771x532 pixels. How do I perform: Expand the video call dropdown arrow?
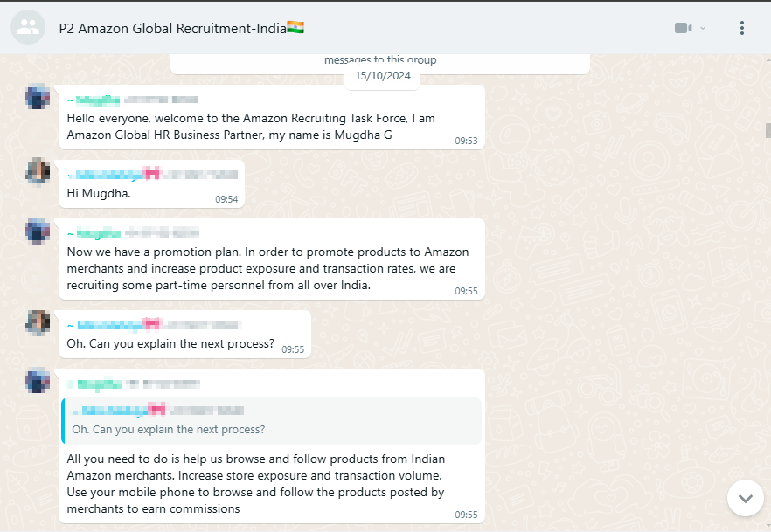click(x=703, y=29)
